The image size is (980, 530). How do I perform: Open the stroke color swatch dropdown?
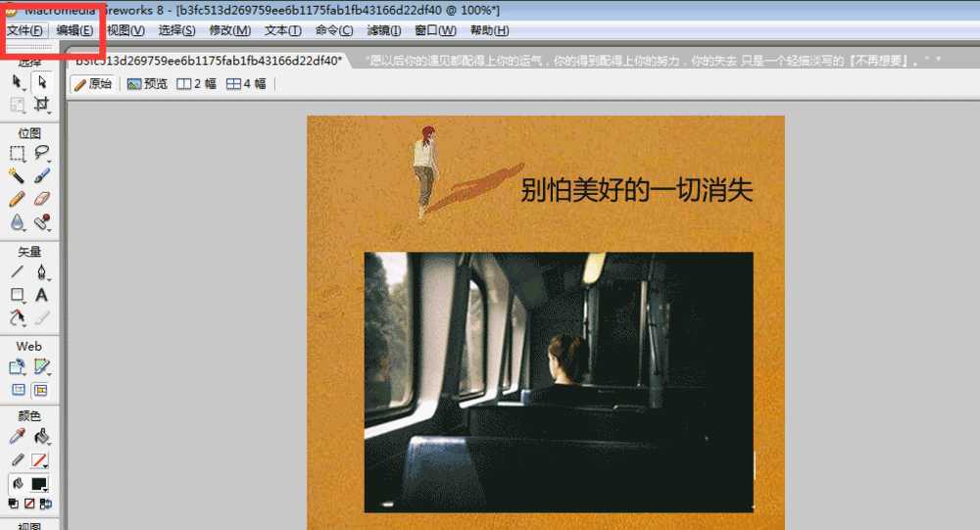pos(40,460)
